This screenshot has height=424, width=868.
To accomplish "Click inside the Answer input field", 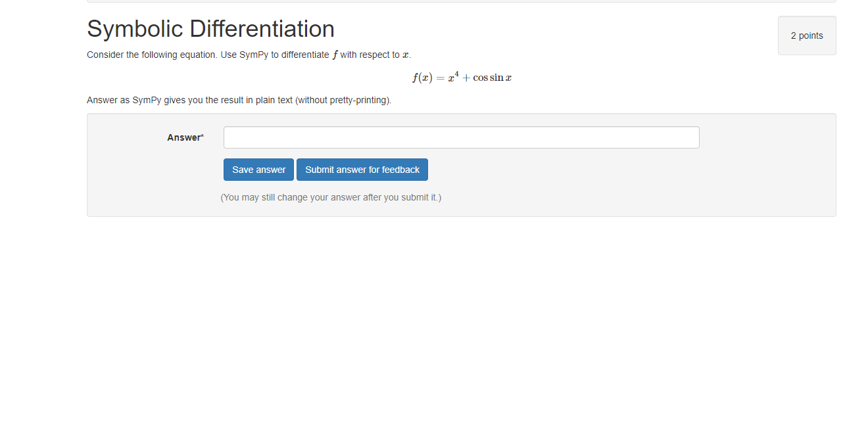I will pyautogui.click(x=460, y=137).
